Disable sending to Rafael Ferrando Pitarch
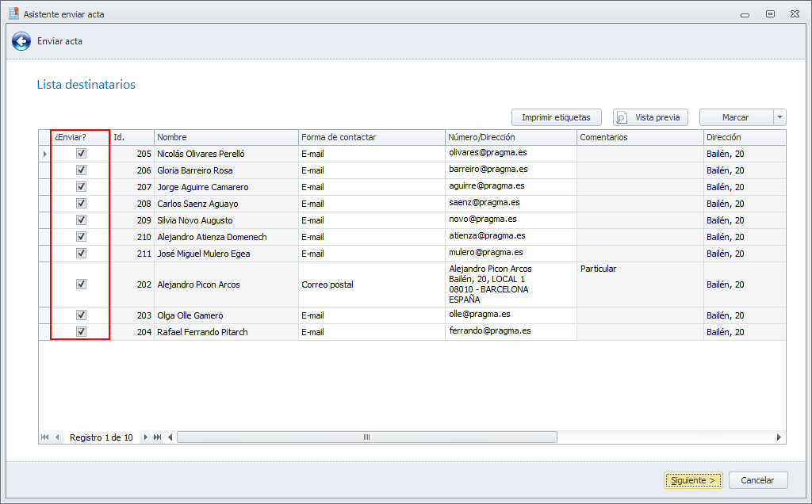812x504 pixels. click(x=81, y=331)
